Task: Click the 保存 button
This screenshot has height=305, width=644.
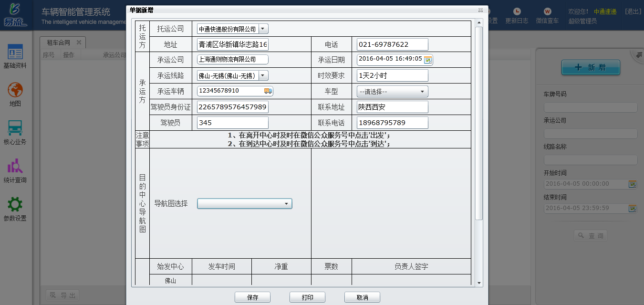Action: (x=252, y=297)
